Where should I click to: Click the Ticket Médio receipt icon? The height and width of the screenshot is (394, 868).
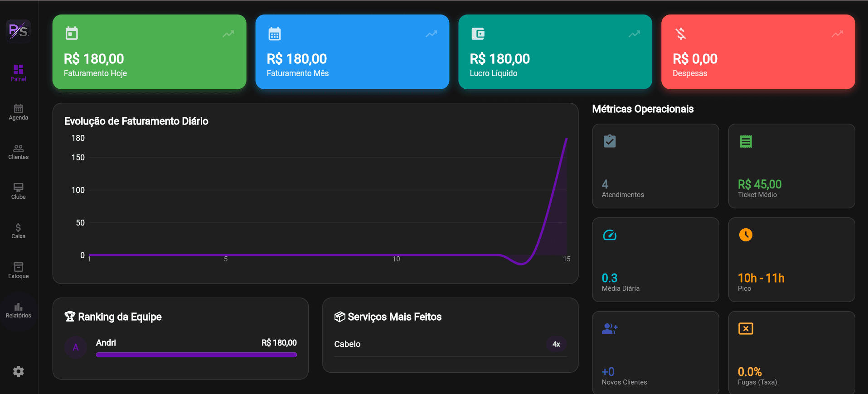(x=746, y=141)
